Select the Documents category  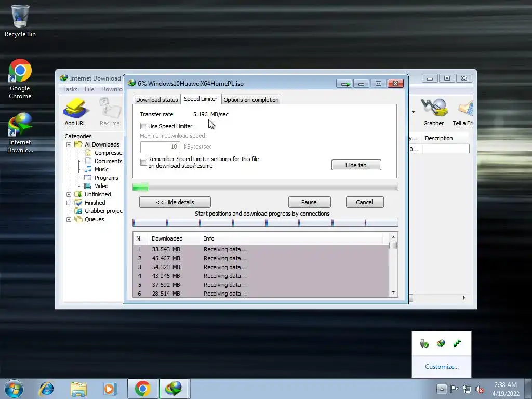point(103,161)
